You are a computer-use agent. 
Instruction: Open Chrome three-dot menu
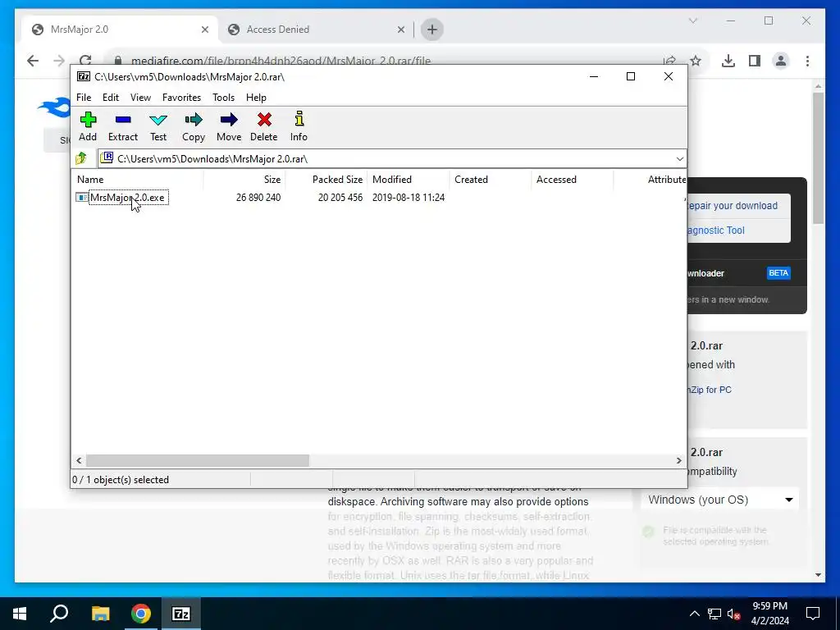807,61
